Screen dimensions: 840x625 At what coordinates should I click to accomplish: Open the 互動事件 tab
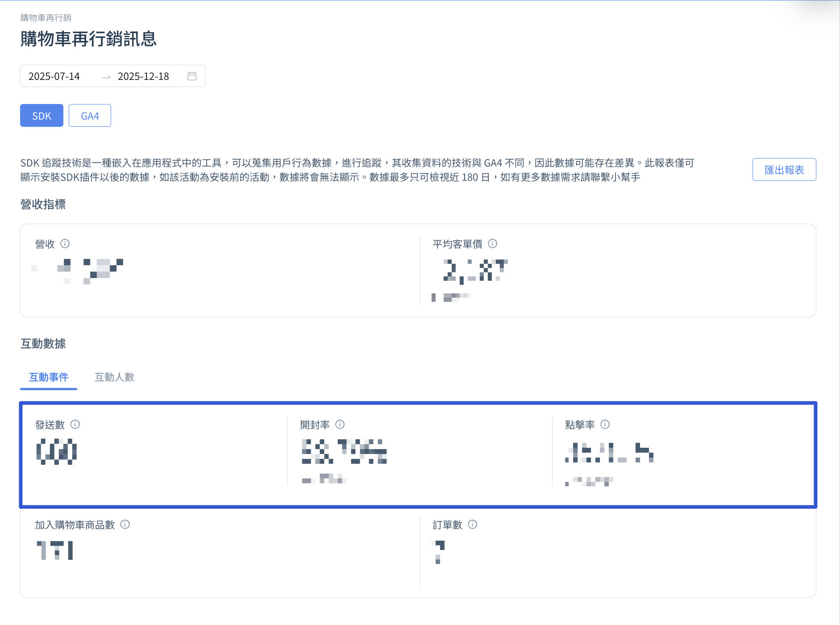[x=49, y=377]
